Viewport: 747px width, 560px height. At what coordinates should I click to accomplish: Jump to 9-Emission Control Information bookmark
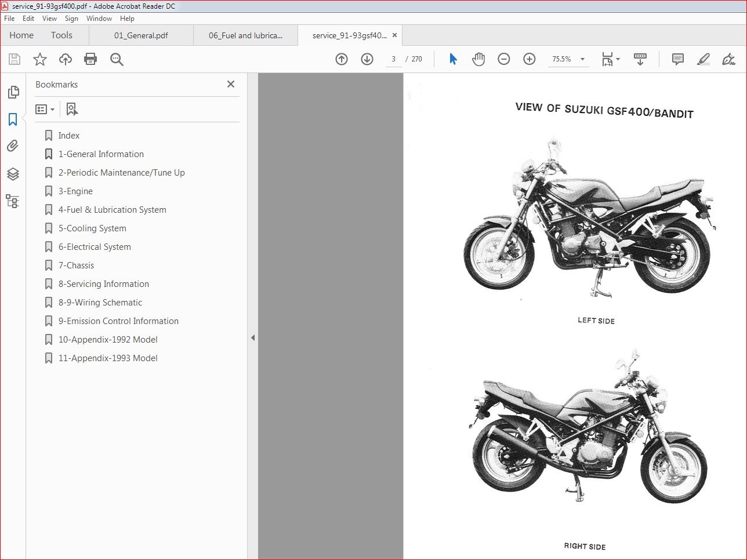[118, 321]
